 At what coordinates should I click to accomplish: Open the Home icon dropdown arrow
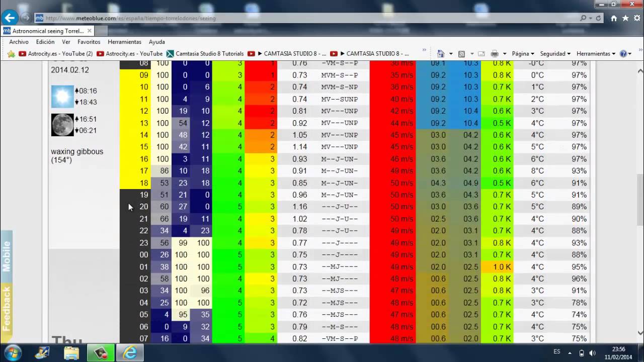451,54
